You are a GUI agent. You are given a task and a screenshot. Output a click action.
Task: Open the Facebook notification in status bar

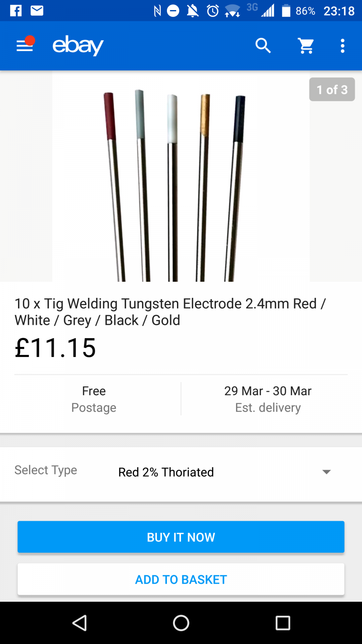point(16,10)
